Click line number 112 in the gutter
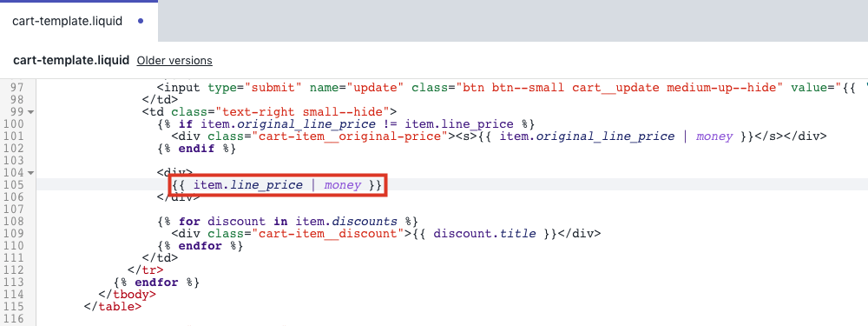Viewport: 868px width, 326px height. (x=14, y=270)
